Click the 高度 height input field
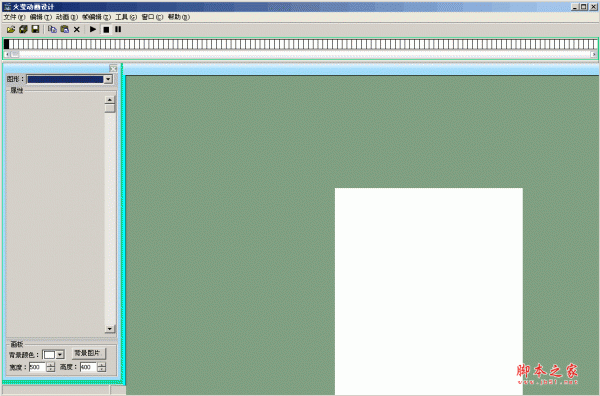600x396 pixels. click(x=88, y=367)
